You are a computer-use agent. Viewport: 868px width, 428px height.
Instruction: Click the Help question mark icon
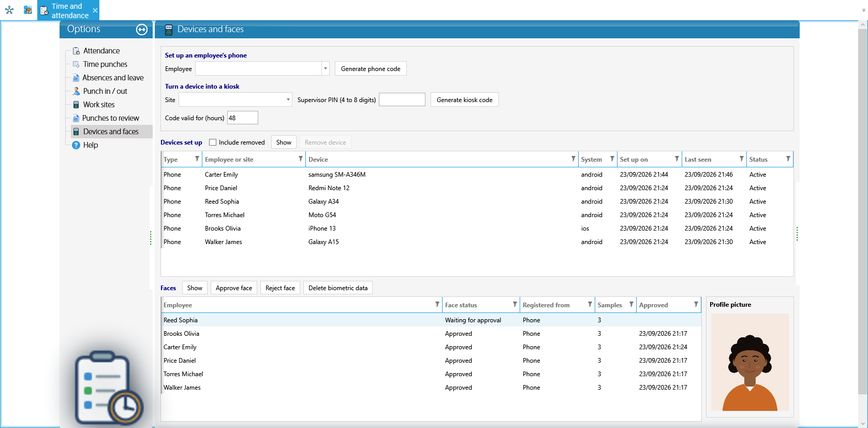pyautogui.click(x=76, y=145)
